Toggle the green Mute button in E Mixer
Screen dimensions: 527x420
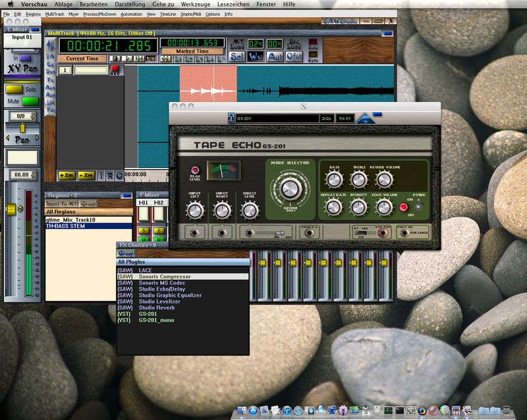[x=30, y=101]
